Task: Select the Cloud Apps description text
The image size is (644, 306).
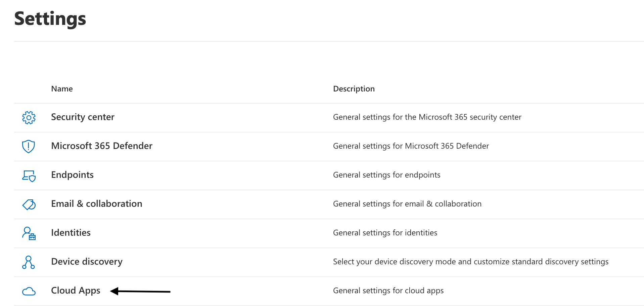Action: point(388,291)
